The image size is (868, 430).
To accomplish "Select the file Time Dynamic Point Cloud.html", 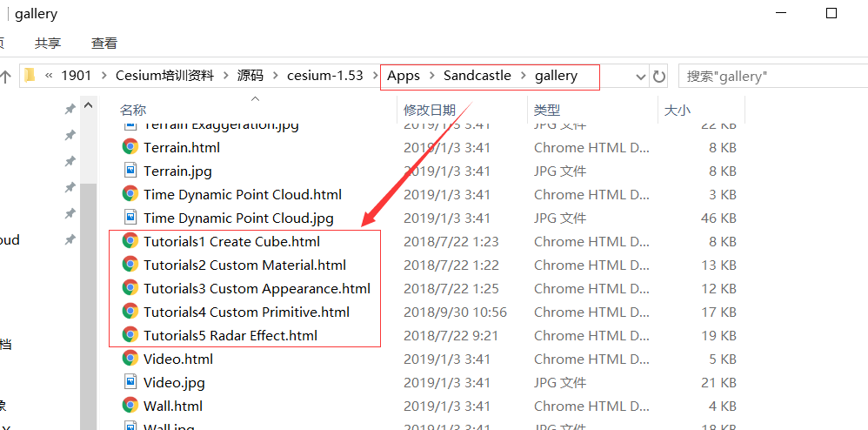I will coord(243,194).
